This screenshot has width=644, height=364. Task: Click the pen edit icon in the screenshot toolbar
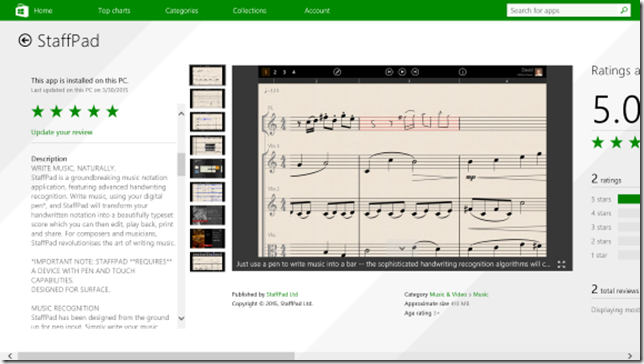pyautogui.click(x=337, y=72)
